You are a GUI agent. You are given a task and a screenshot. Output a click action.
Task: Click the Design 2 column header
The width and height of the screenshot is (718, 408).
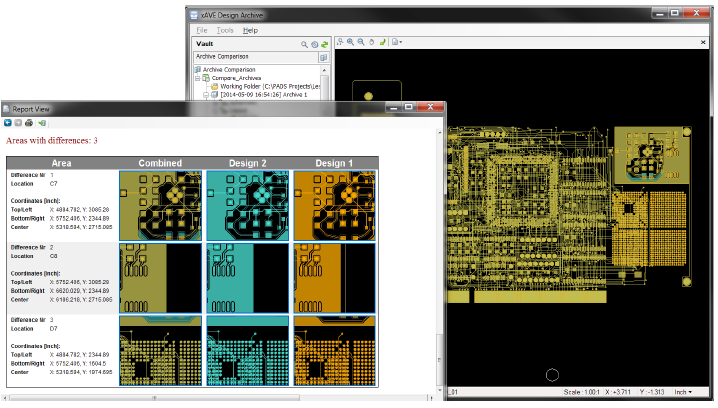[248, 163]
